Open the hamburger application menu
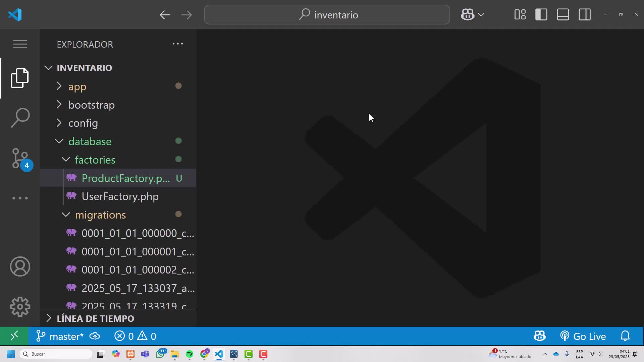Screen dimensions: 644x362 (x=20, y=44)
